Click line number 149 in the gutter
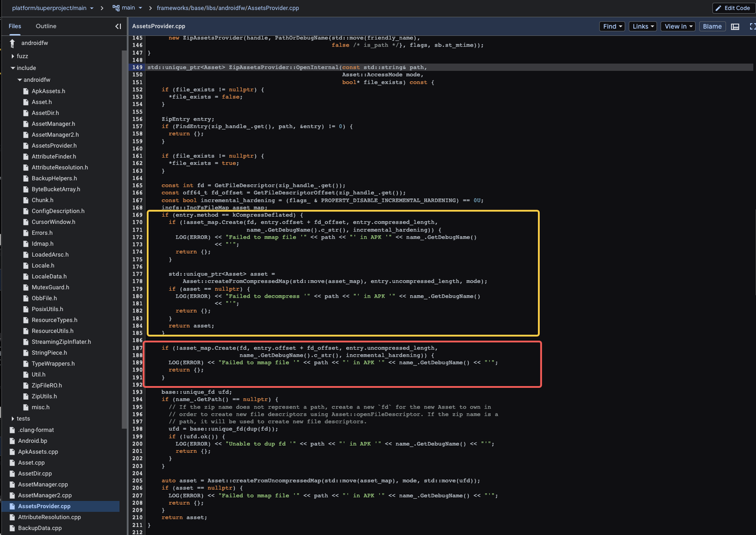 (x=137, y=67)
